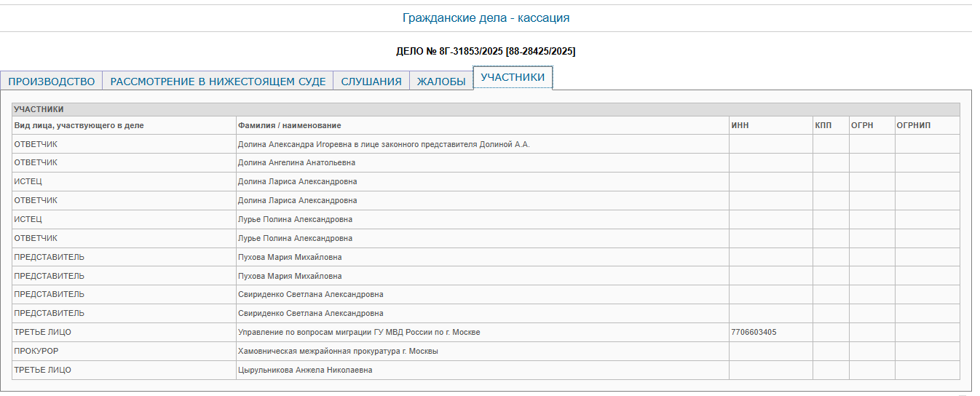Image resolution: width=980 pixels, height=396 pixels.
Task: Click the ПРОКУРОР role cell
Action: click(x=36, y=352)
